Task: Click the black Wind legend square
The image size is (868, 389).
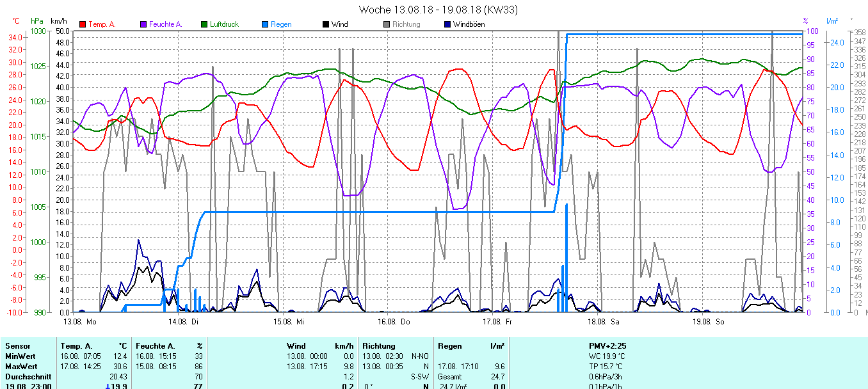Action: click(x=326, y=24)
